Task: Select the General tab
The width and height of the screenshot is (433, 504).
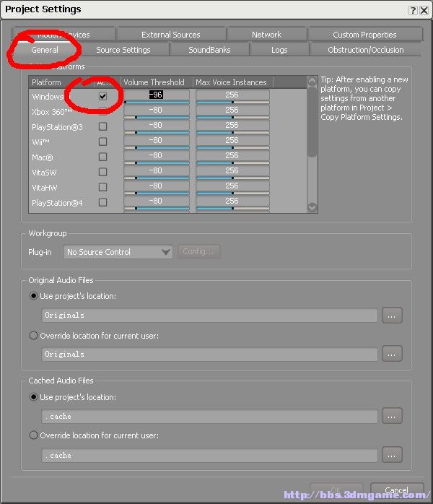Action: [x=45, y=50]
